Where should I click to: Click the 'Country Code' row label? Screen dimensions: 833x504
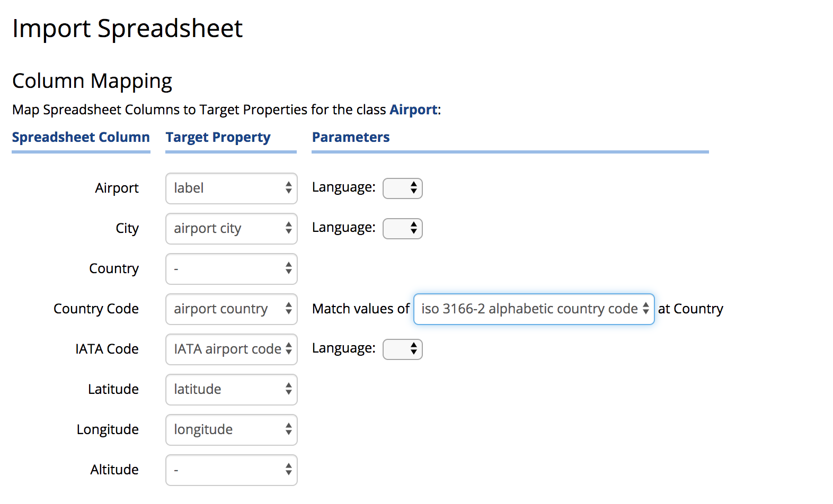click(x=96, y=309)
